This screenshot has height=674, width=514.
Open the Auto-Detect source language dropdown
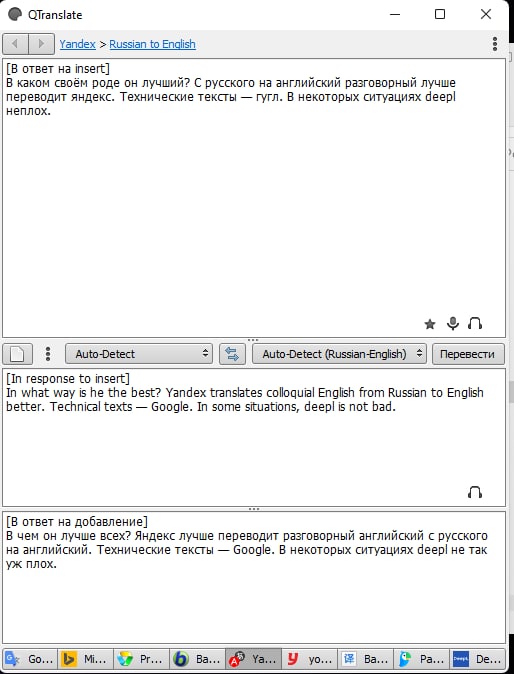139,354
